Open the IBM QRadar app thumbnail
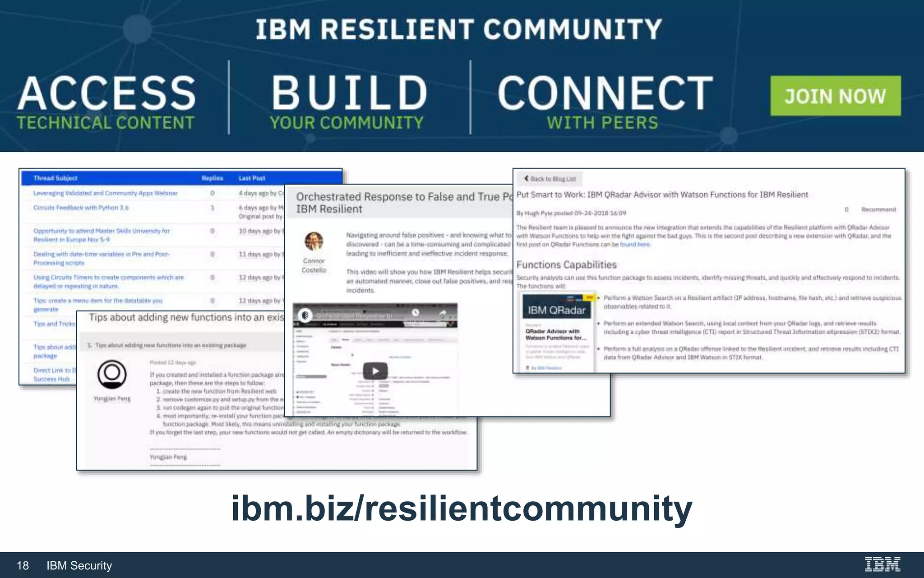The height and width of the screenshot is (578, 924). [557, 332]
